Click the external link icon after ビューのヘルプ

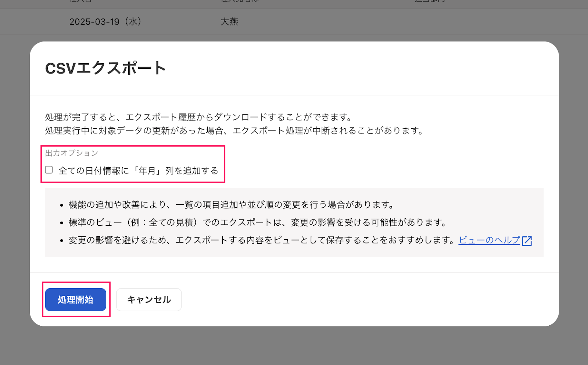click(527, 241)
